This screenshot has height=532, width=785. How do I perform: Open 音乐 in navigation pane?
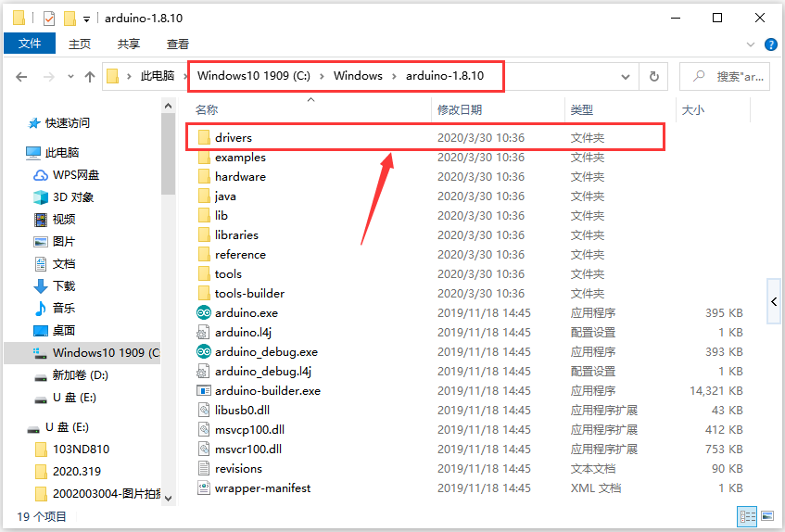click(64, 309)
